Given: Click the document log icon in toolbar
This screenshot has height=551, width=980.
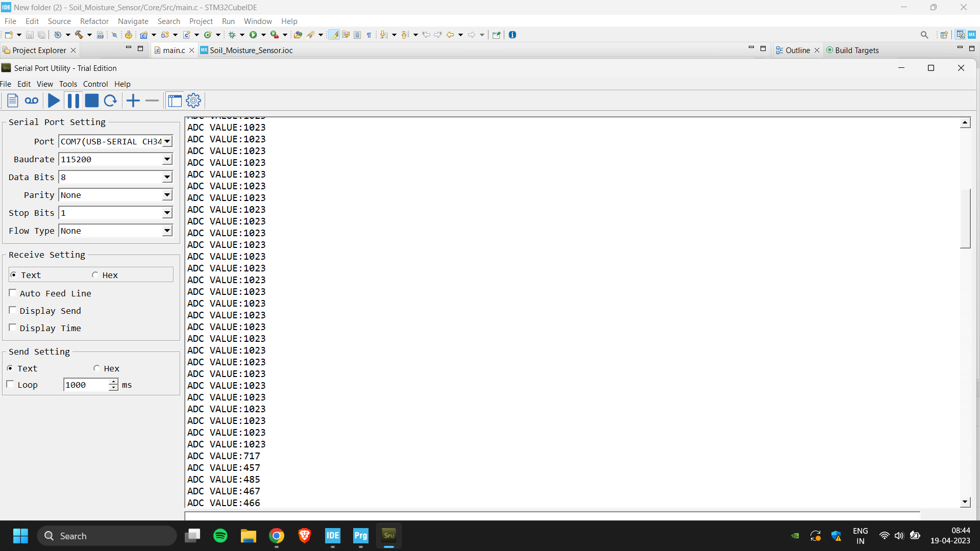Looking at the screenshot, I should pos(13,101).
